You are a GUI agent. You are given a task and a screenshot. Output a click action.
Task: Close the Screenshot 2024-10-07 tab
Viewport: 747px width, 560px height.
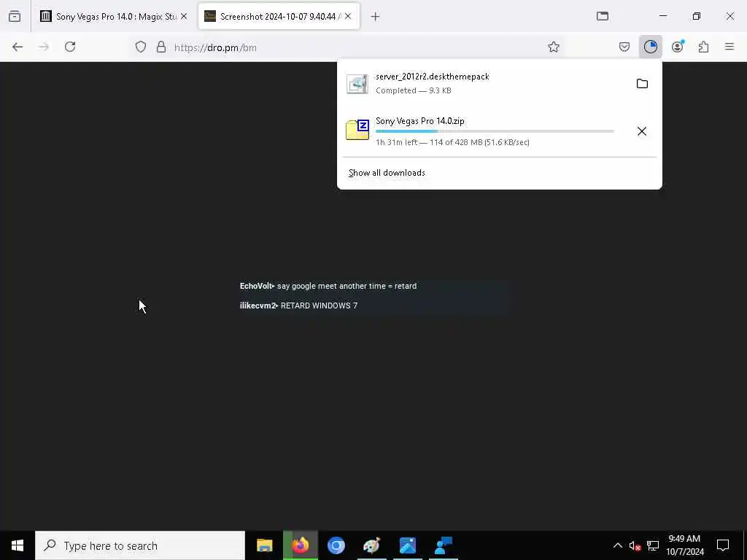pos(348,16)
